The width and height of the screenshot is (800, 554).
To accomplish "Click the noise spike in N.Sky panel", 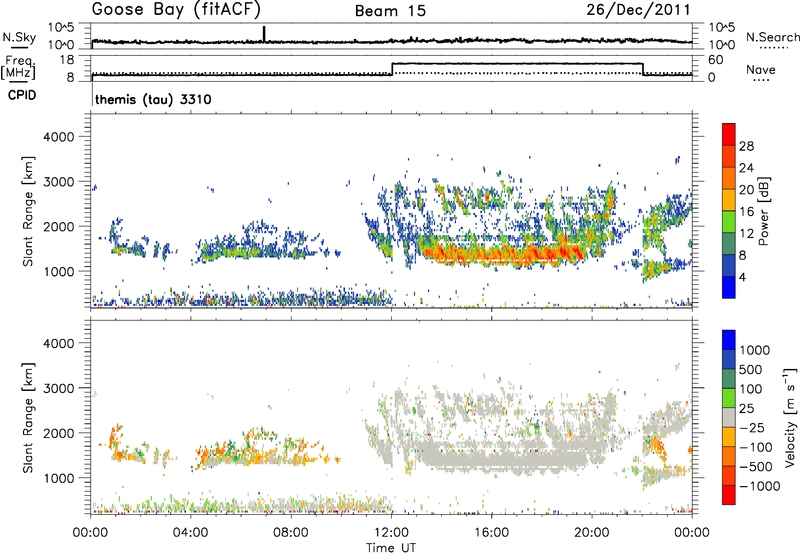I will click(x=264, y=33).
